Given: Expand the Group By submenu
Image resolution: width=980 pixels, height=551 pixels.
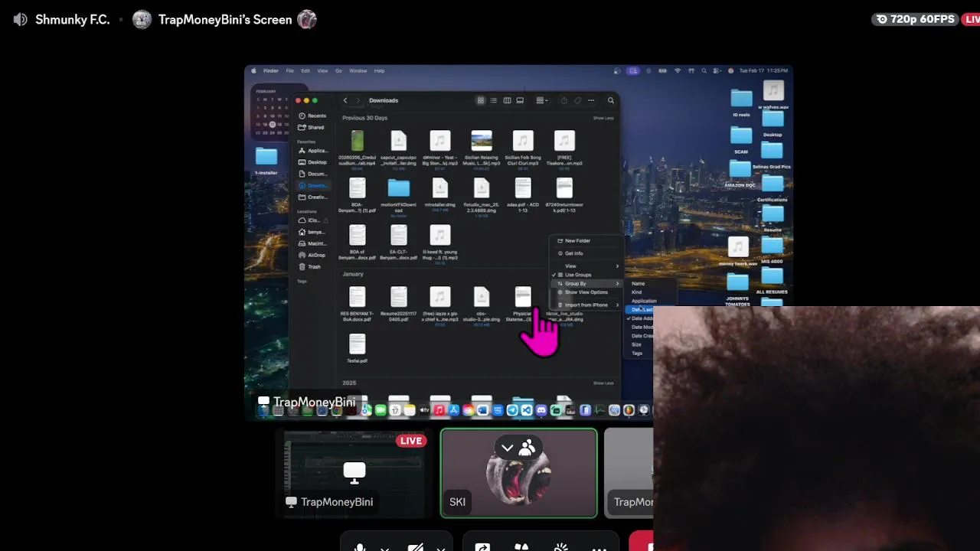Looking at the screenshot, I should (x=586, y=284).
